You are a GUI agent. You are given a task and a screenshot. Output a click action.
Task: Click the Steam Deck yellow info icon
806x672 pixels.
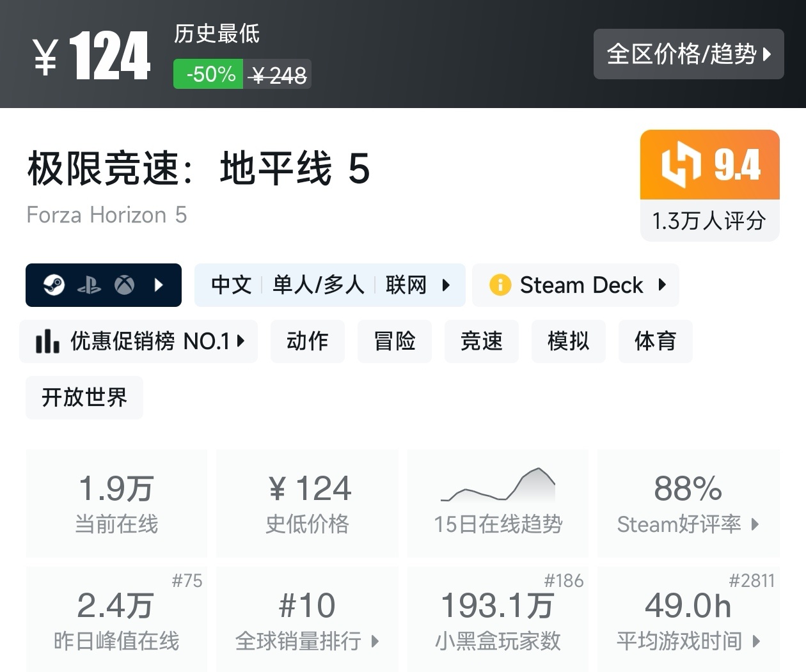coord(500,285)
